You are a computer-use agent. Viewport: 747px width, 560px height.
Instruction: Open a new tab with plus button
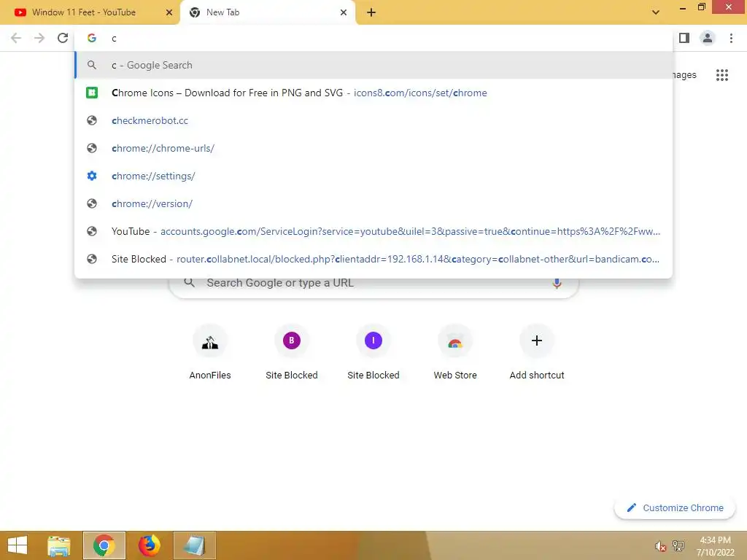point(371,12)
